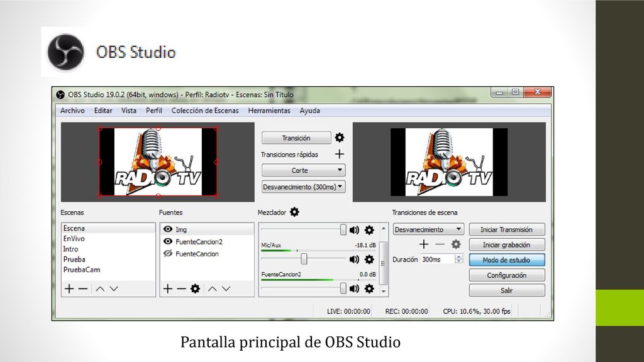Select the Img source row name
This screenshot has width=644, height=362.
coord(181,229)
